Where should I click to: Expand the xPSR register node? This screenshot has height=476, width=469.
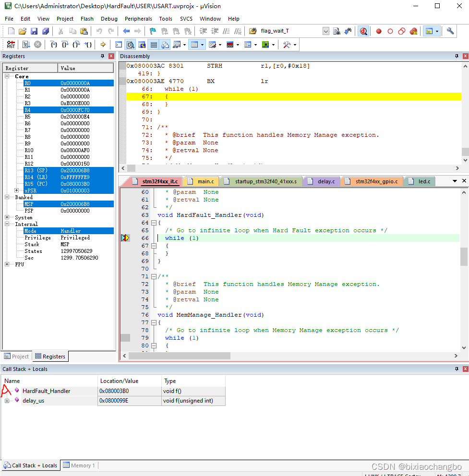(17, 190)
